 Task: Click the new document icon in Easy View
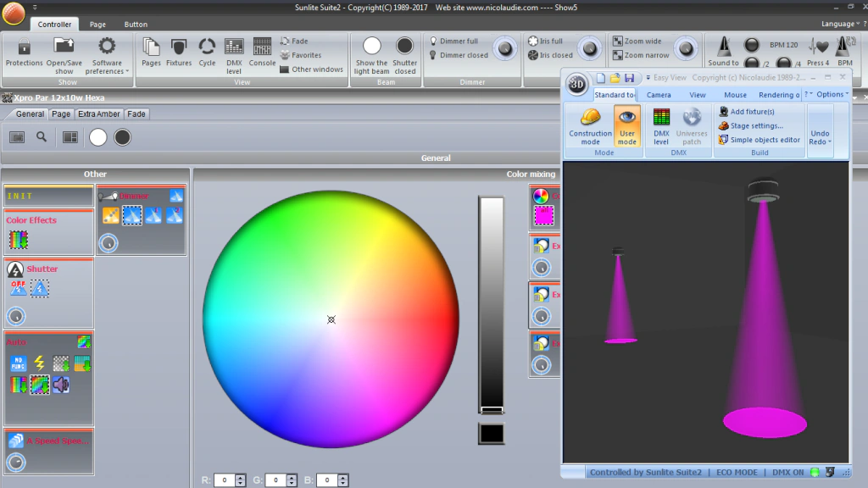coord(601,78)
